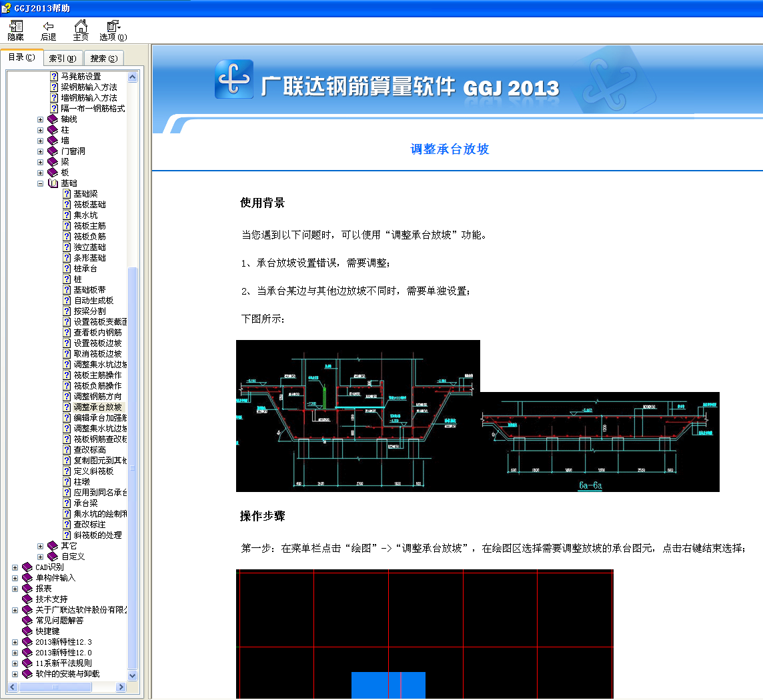Open the 基础梁 help topic
The image size is (763, 700).
pos(85,194)
